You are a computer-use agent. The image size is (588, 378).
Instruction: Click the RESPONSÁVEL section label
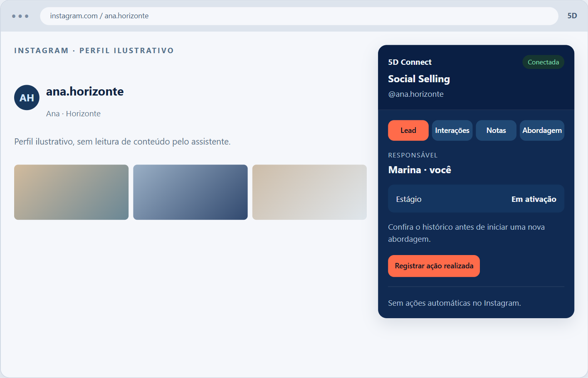click(x=413, y=155)
